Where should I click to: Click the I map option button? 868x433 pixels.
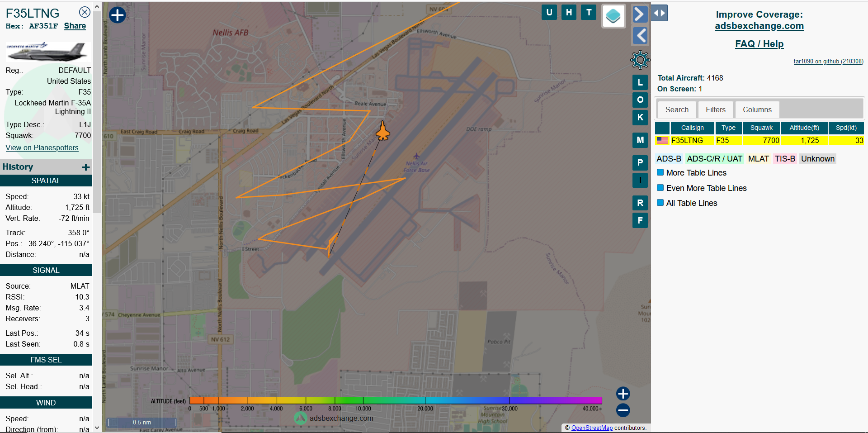point(640,180)
